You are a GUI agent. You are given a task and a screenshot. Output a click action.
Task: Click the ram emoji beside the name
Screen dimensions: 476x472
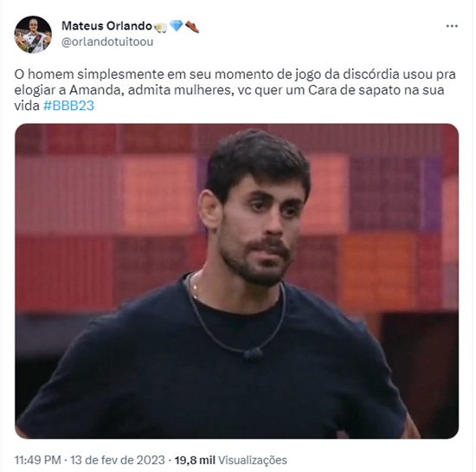161,27
